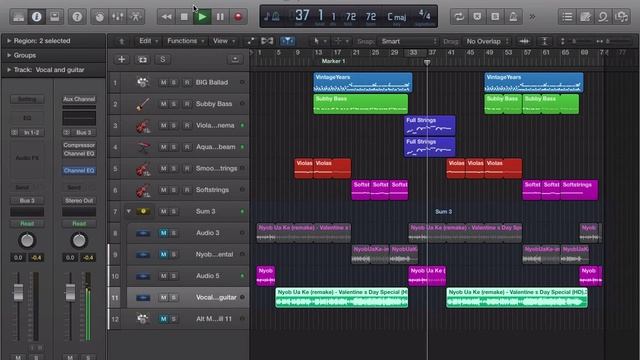Open the Editors scissors icon
This screenshot has width=640, height=360.
[x=136, y=17]
